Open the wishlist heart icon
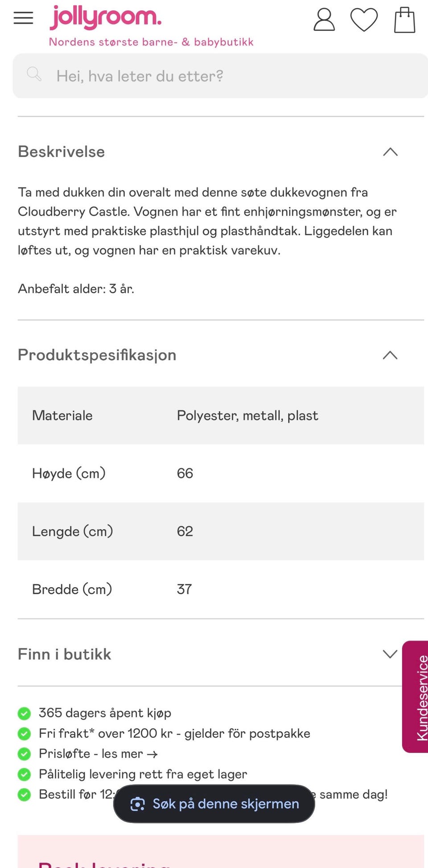This screenshot has height=868, width=428. pyautogui.click(x=364, y=20)
